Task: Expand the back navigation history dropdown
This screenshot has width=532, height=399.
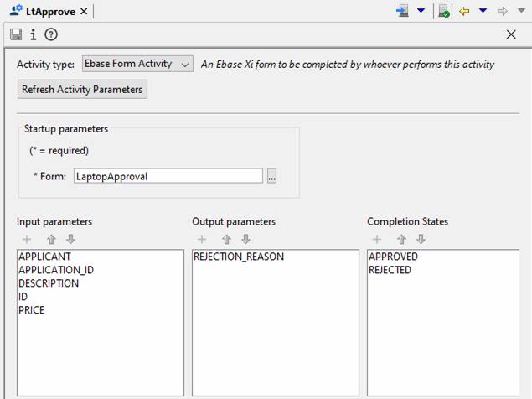Action: pos(483,11)
